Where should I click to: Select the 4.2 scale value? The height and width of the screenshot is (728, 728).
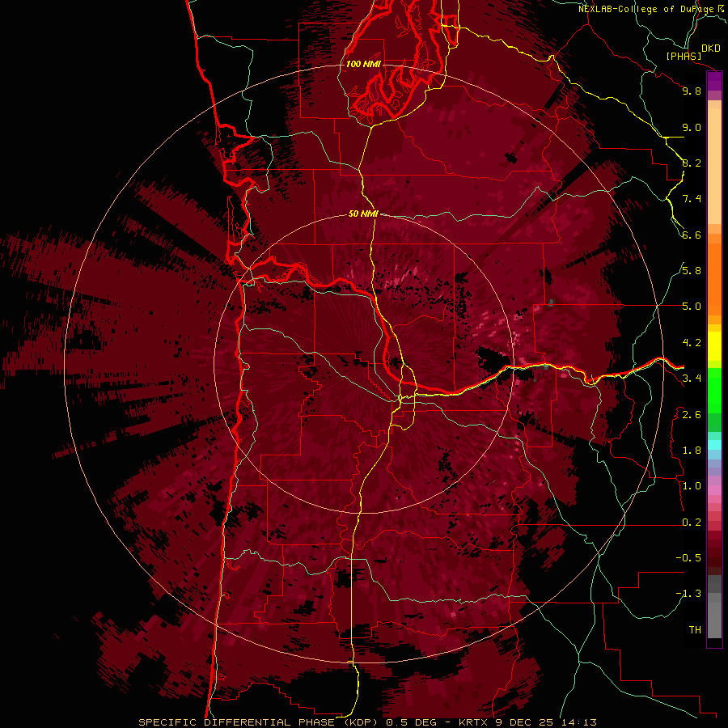tap(692, 343)
